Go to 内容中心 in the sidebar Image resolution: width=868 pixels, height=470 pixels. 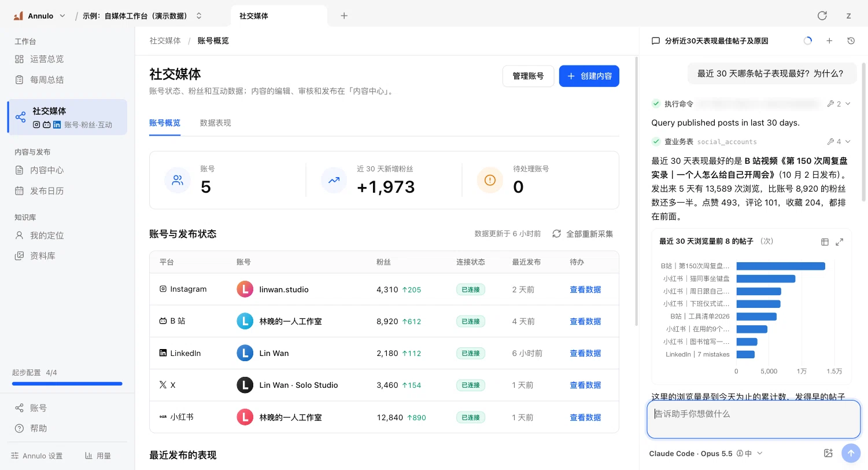[67, 170]
